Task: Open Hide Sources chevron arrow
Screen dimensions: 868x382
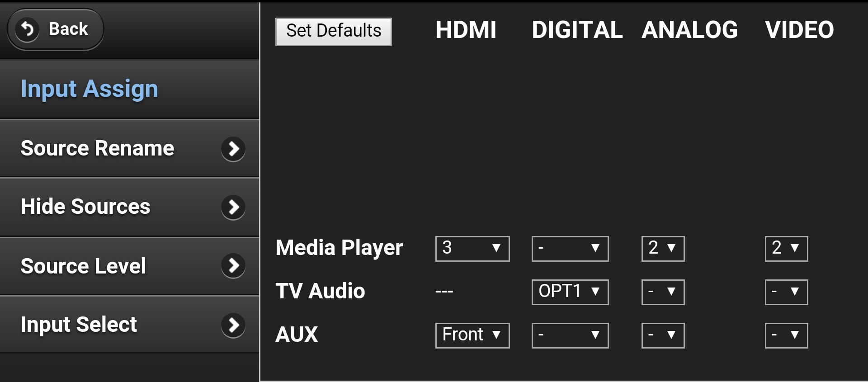Action: click(x=233, y=207)
